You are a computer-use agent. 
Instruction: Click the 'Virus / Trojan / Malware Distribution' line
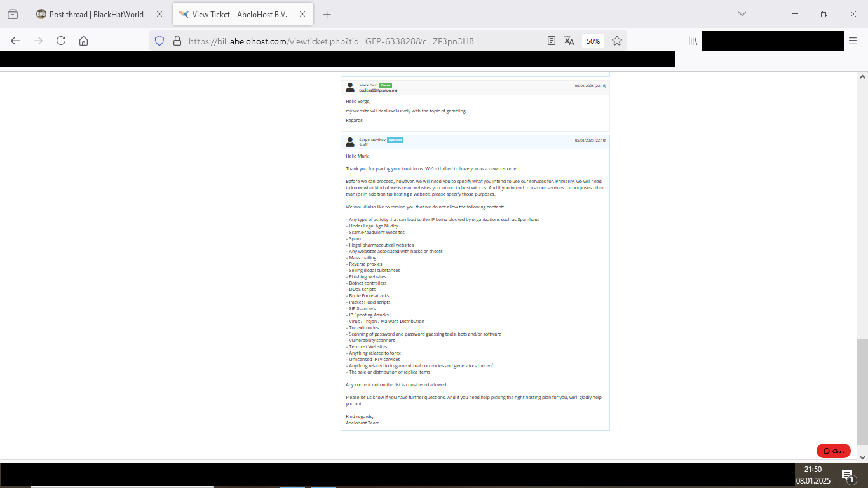coord(385,322)
